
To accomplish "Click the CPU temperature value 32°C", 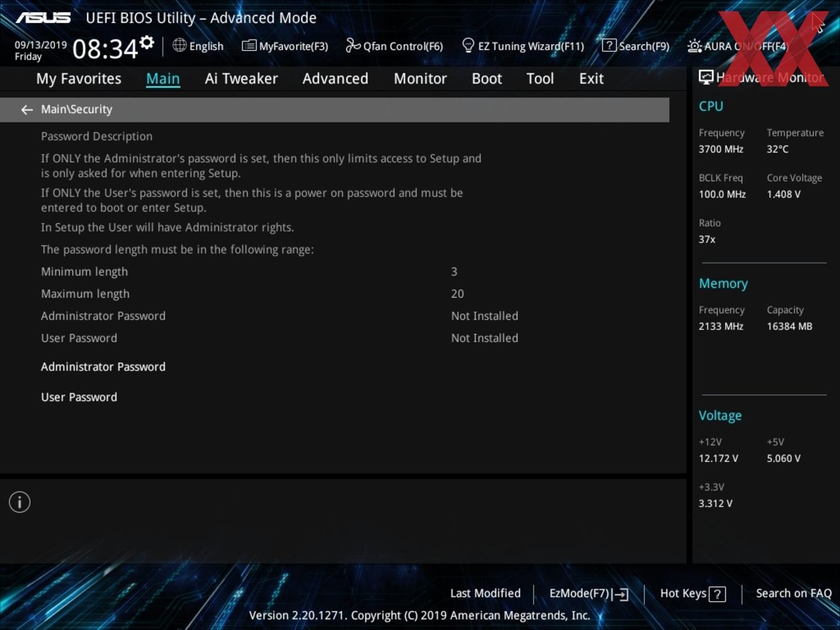I will tap(778, 149).
